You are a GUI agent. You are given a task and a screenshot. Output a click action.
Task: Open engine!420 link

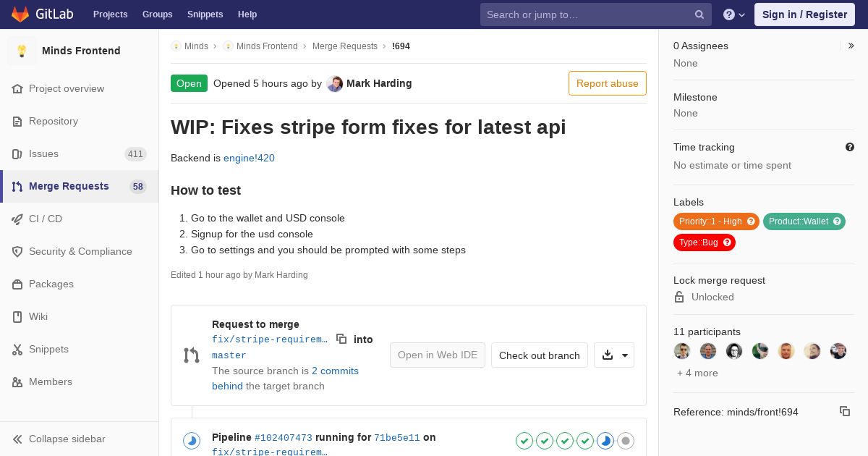[249, 158]
